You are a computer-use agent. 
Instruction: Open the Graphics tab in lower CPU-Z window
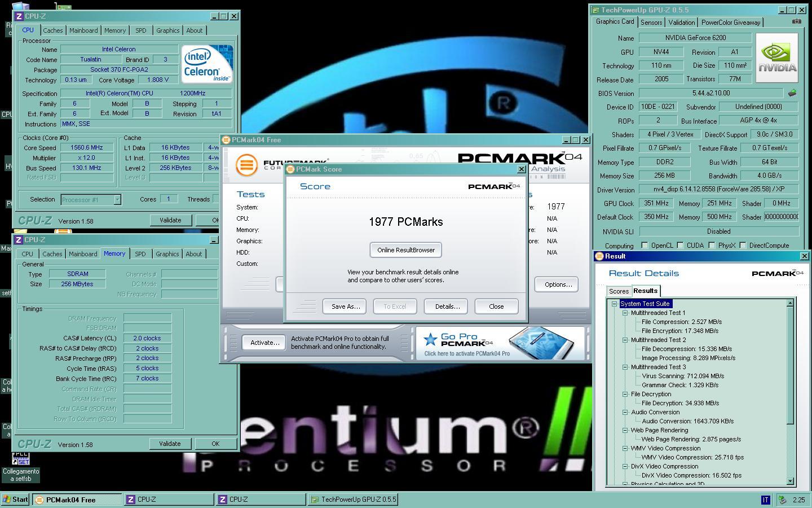(x=167, y=254)
